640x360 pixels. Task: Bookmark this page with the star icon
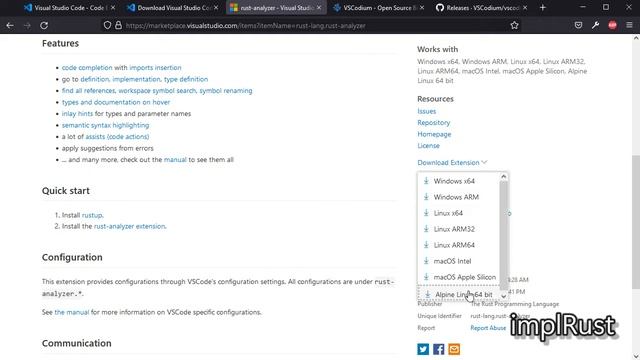tap(514, 25)
